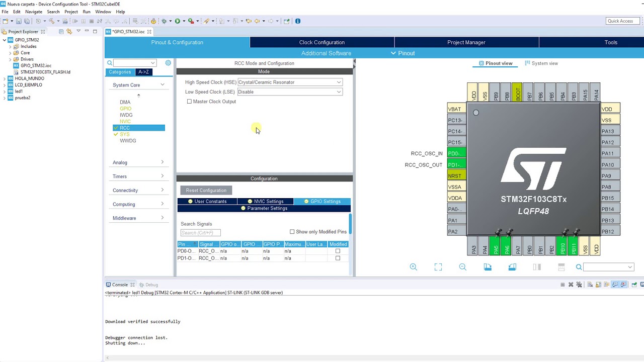Click Remove Launch in the console toolbar
The height and width of the screenshot is (362, 644).
(x=571, y=285)
